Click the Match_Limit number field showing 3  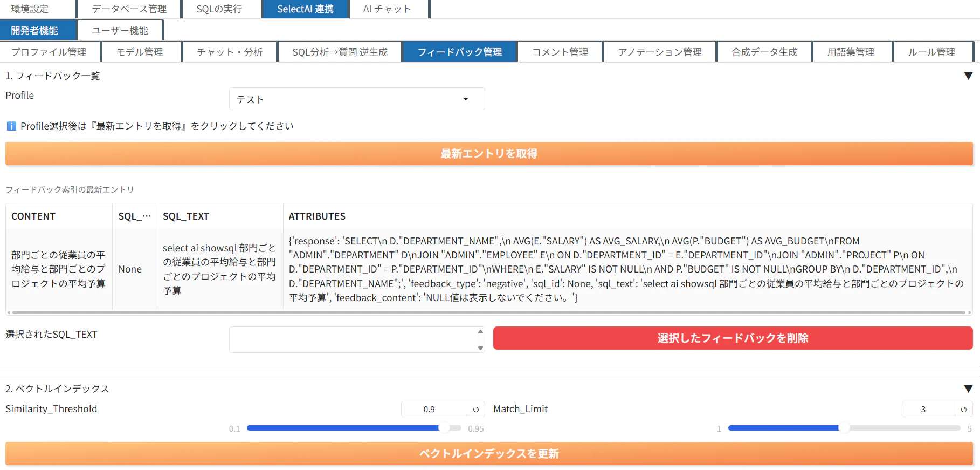click(928, 410)
